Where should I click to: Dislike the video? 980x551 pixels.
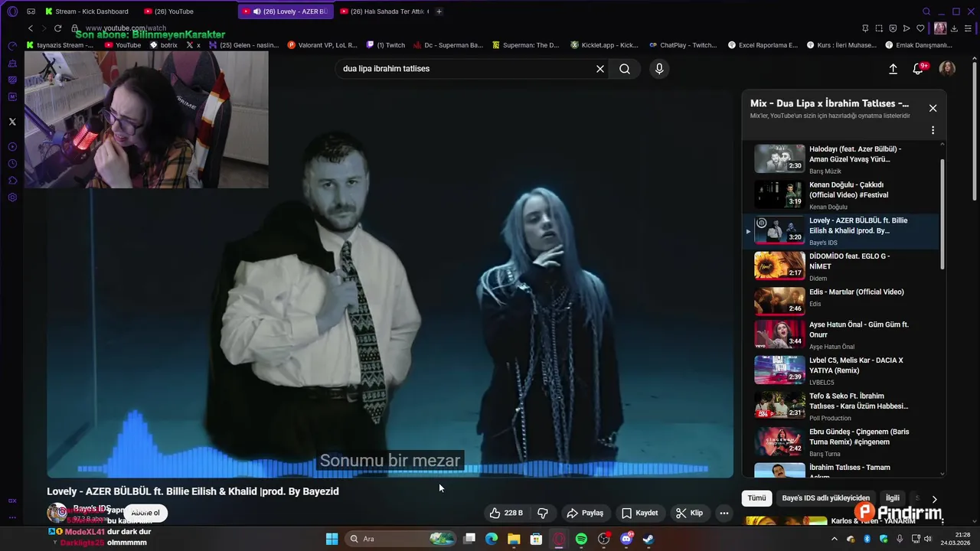(543, 513)
